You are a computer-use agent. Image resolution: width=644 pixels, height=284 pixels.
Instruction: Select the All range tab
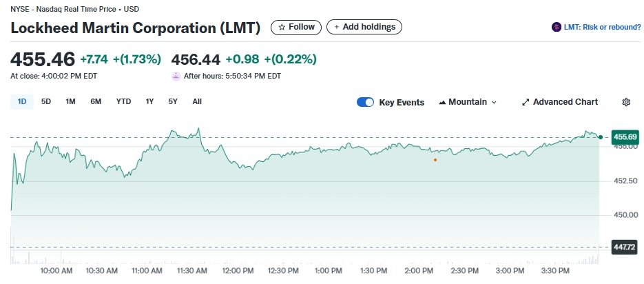pos(197,101)
